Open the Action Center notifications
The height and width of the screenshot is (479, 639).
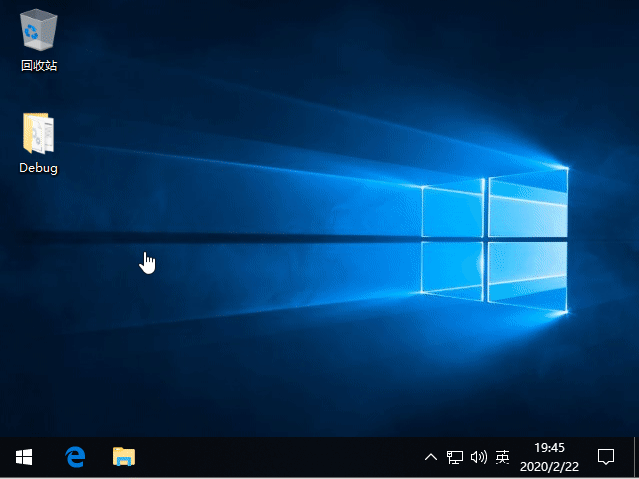click(x=606, y=457)
